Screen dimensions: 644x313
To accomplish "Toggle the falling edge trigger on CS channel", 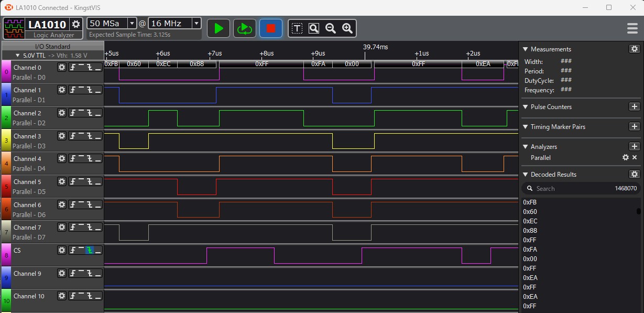I will click(x=90, y=251).
